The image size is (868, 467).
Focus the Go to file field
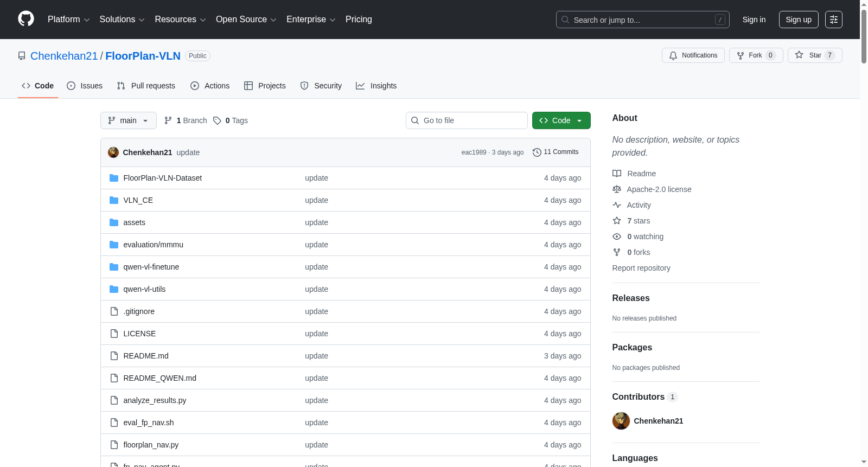tap(467, 120)
